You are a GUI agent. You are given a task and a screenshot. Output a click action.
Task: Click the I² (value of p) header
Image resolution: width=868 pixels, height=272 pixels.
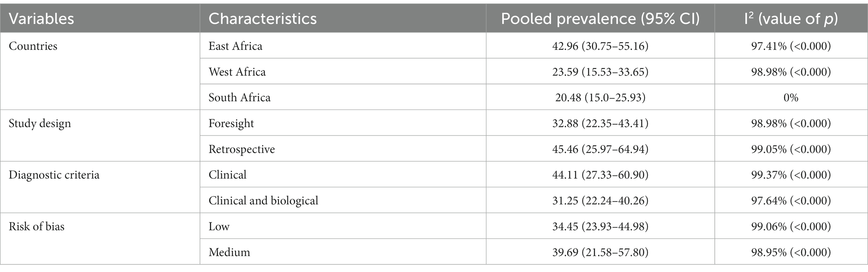pos(791,18)
